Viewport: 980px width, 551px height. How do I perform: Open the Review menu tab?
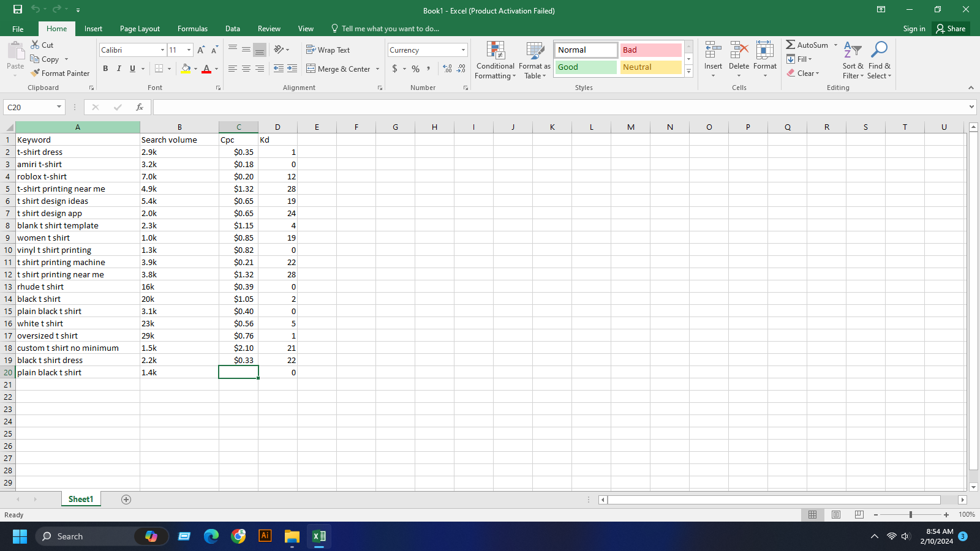click(269, 28)
